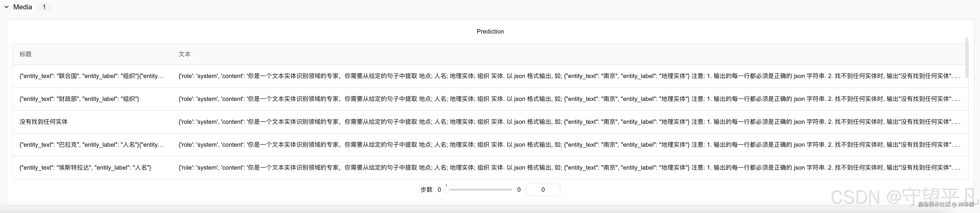This screenshot has height=213, width=980.
Task: Select the 巴拉克 entity title cell
Action: pos(91,145)
